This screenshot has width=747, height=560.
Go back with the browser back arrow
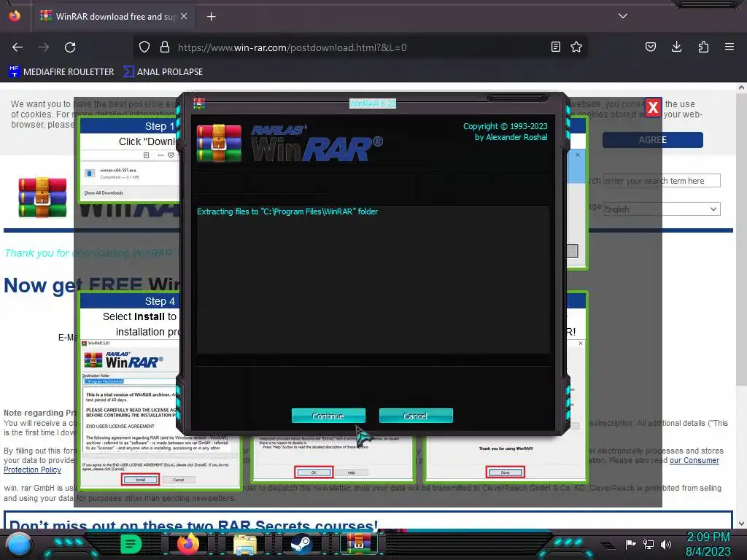point(18,47)
